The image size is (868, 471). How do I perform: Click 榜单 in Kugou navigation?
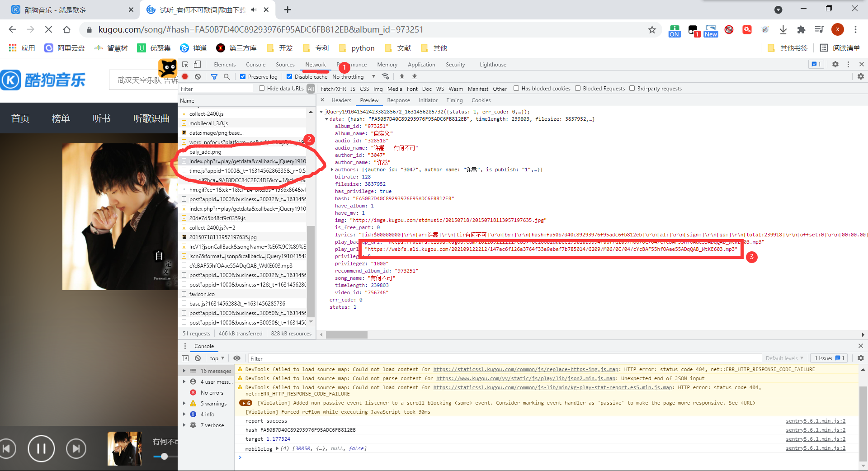[61, 118]
